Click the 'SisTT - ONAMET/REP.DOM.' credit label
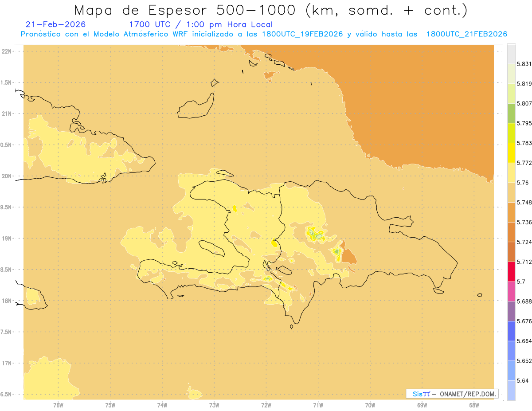Viewport: 532px width, 411px height. click(452, 394)
